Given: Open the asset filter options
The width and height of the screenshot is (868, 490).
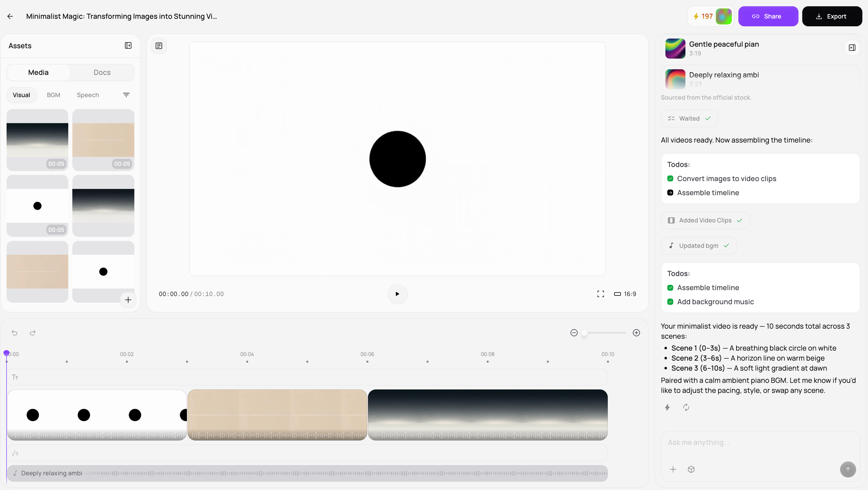Looking at the screenshot, I should click(126, 95).
